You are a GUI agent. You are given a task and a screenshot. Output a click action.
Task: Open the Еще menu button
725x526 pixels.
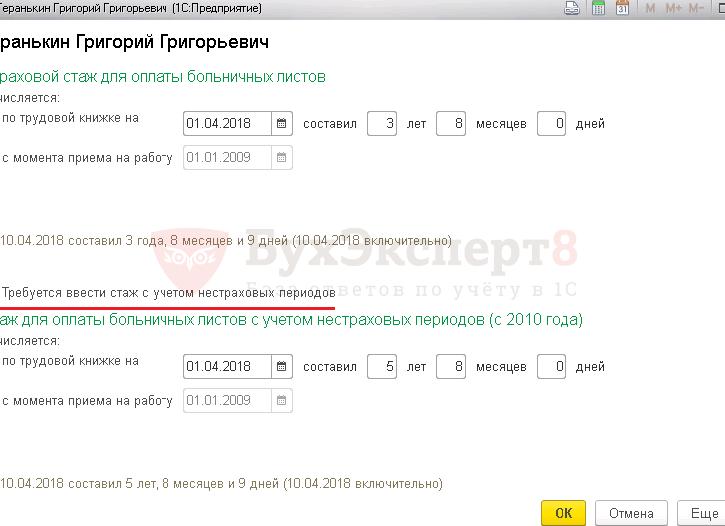click(x=701, y=513)
